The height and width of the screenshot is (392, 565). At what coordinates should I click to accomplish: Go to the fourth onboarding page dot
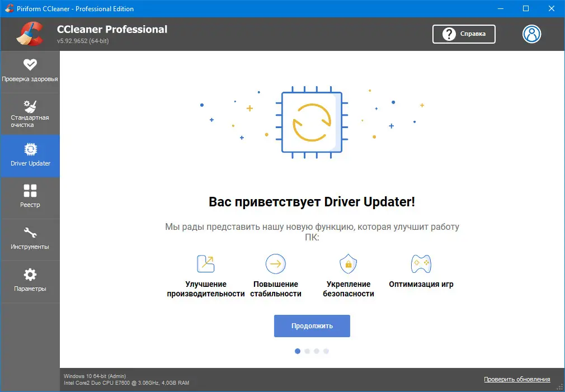coord(326,351)
